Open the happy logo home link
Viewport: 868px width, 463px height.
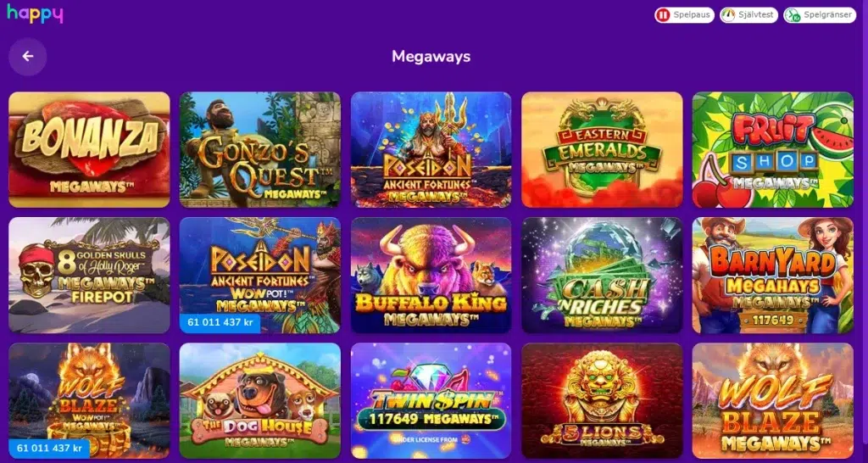coord(35,14)
